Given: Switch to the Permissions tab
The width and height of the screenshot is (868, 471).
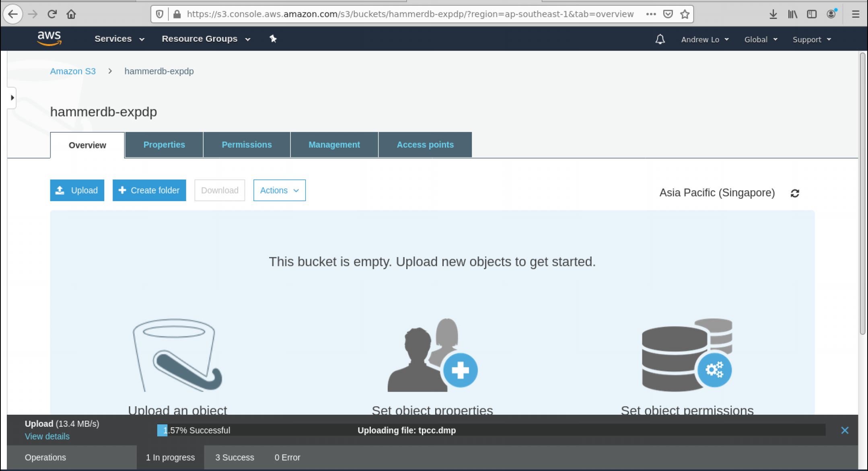Looking at the screenshot, I should (x=247, y=145).
